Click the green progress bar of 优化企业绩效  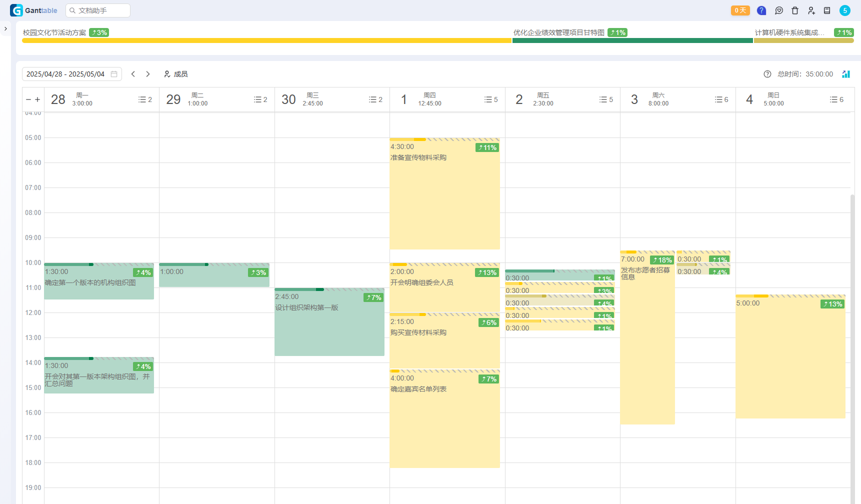click(633, 40)
